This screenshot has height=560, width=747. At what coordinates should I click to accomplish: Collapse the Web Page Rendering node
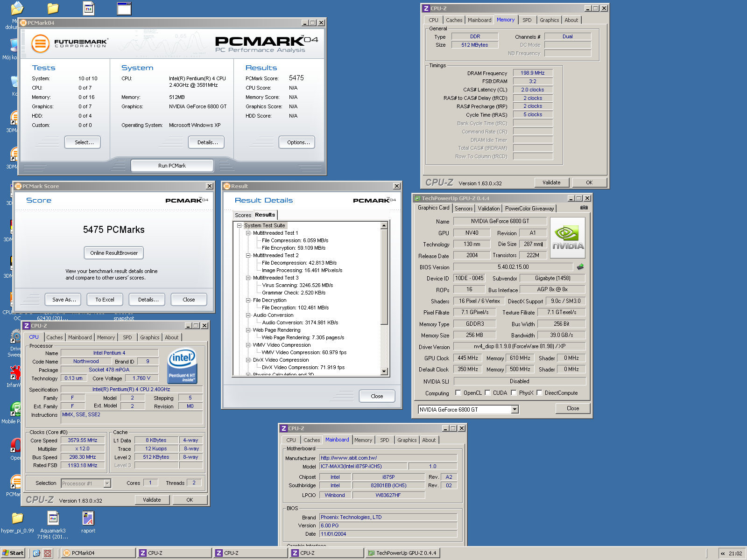click(x=248, y=330)
